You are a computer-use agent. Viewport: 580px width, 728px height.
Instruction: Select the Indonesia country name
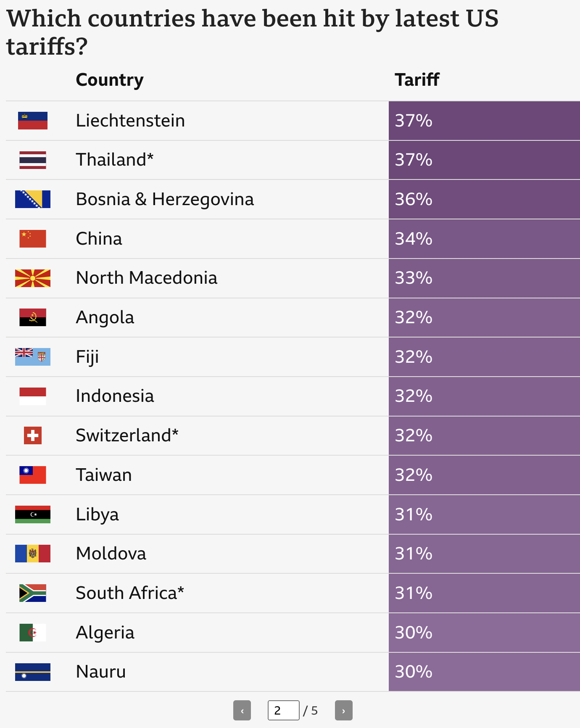tap(115, 396)
